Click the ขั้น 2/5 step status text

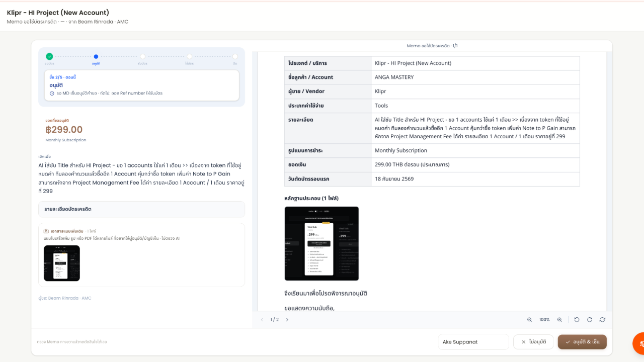pos(63,77)
